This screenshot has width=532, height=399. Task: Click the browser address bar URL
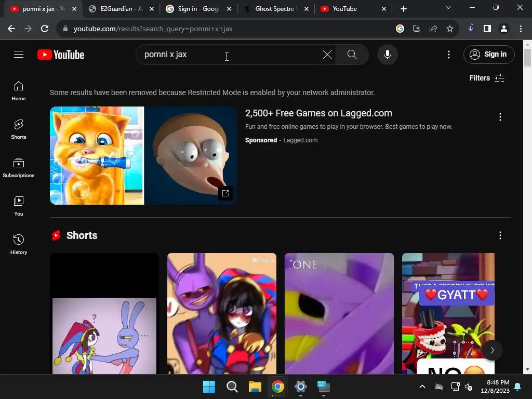tap(153, 29)
